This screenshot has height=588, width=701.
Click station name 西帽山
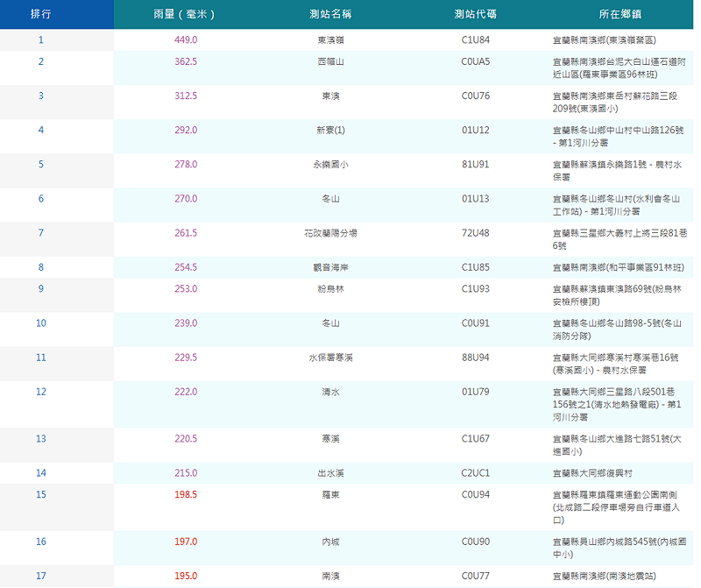(x=330, y=61)
